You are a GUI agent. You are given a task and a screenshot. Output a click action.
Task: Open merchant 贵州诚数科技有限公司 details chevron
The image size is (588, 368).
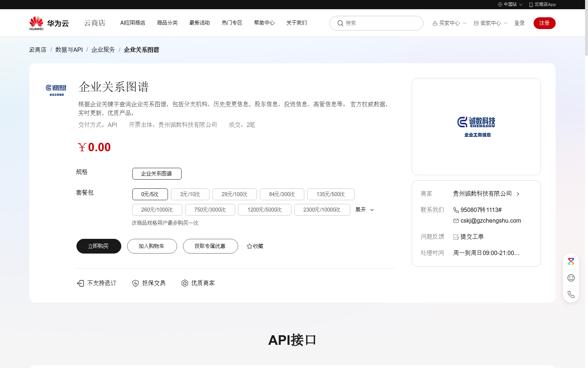click(518, 194)
